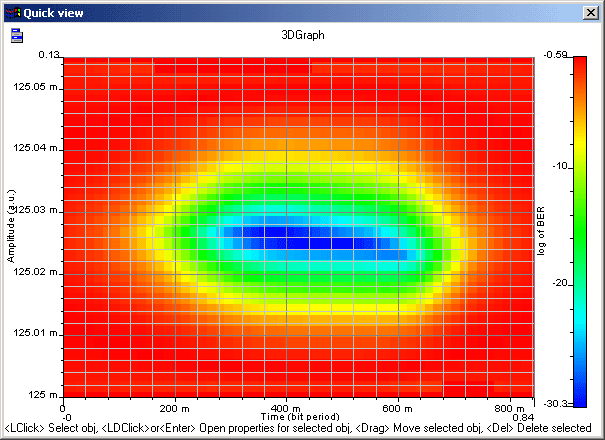The width and height of the screenshot is (605, 440).
Task: Click the Quick view window system icon
Action: (x=12, y=12)
